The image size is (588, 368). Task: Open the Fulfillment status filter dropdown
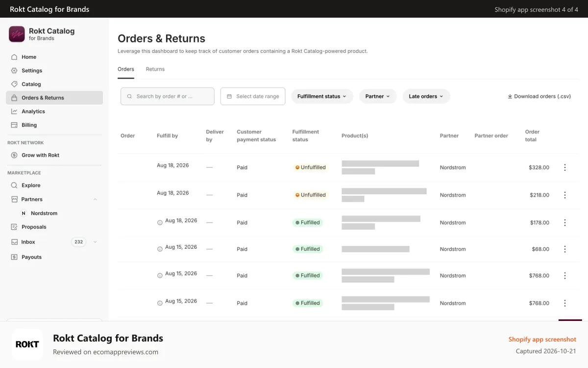point(322,97)
